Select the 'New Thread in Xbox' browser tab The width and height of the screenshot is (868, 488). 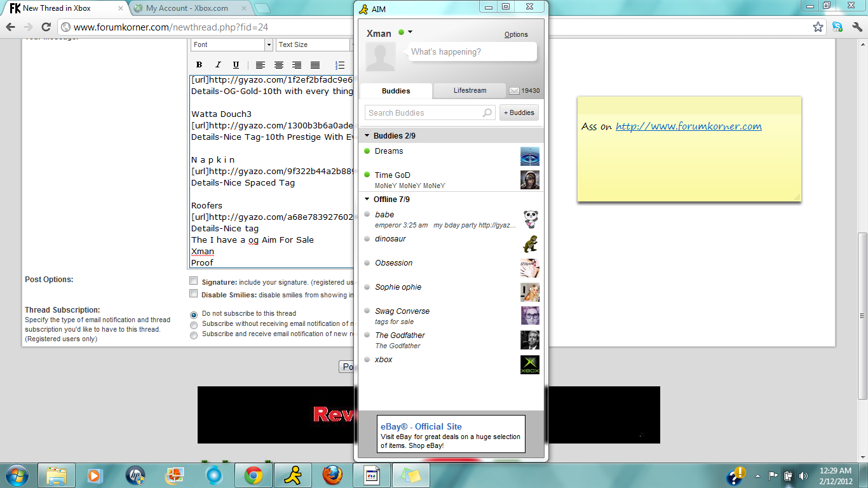pos(66,8)
